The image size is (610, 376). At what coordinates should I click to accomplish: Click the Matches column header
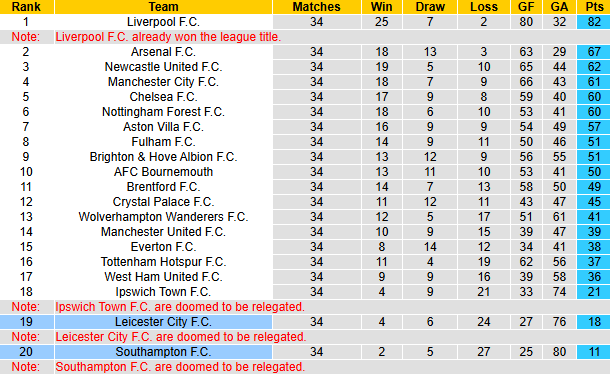(317, 7)
